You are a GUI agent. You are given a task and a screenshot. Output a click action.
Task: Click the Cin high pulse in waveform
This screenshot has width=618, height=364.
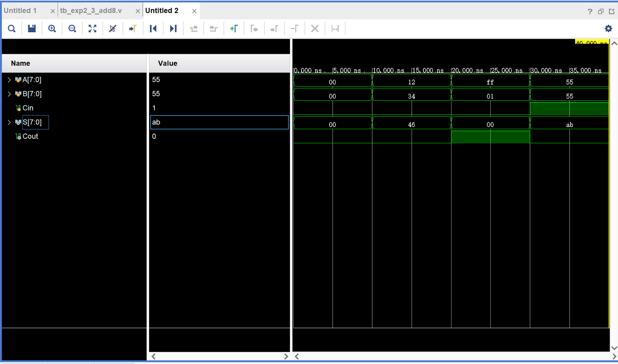[570, 109]
